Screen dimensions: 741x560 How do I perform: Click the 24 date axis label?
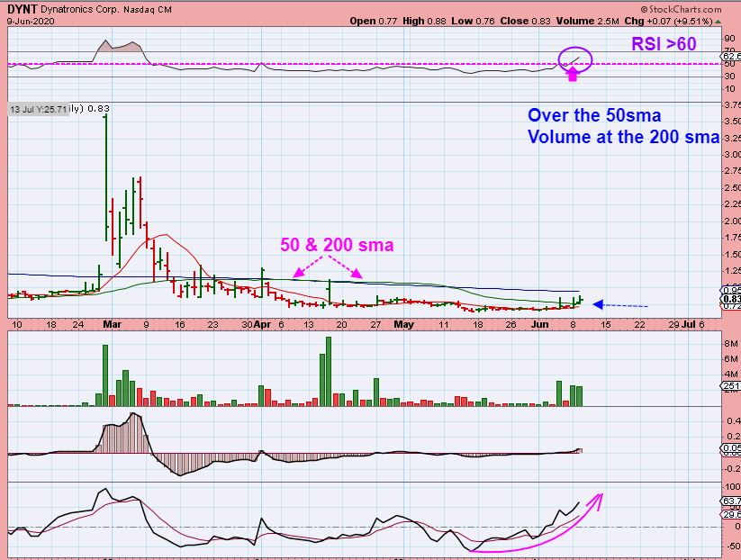(78, 325)
